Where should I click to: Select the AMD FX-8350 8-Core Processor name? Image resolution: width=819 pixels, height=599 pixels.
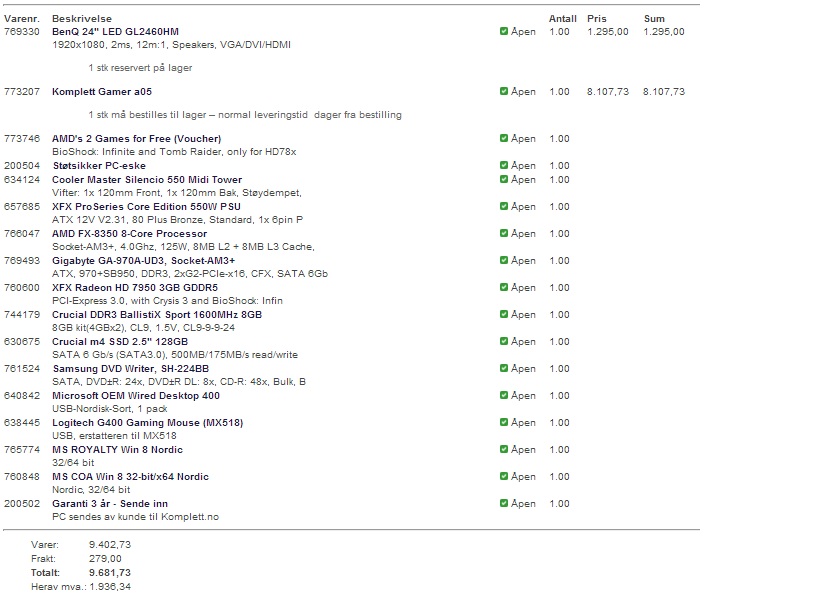tap(129, 233)
